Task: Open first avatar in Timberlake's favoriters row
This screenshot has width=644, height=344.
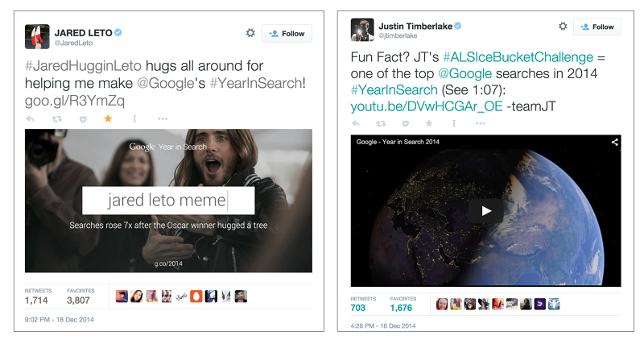Action: pos(442,305)
